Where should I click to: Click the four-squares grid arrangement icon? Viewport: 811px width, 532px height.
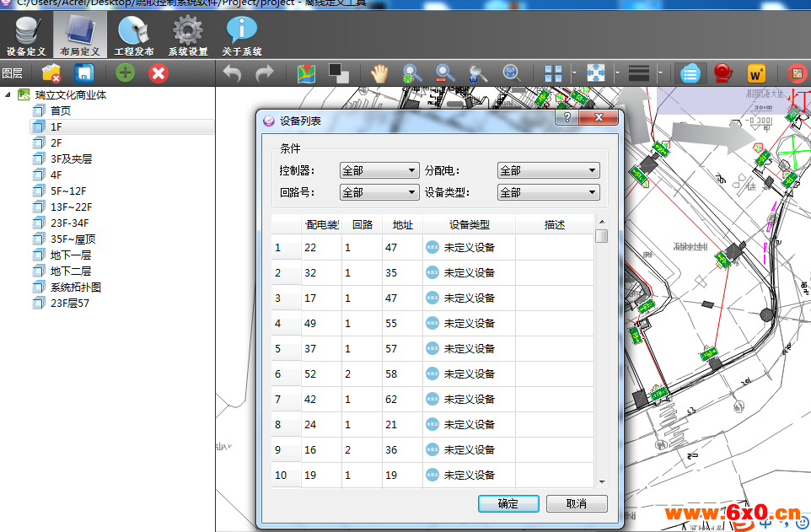click(553, 73)
